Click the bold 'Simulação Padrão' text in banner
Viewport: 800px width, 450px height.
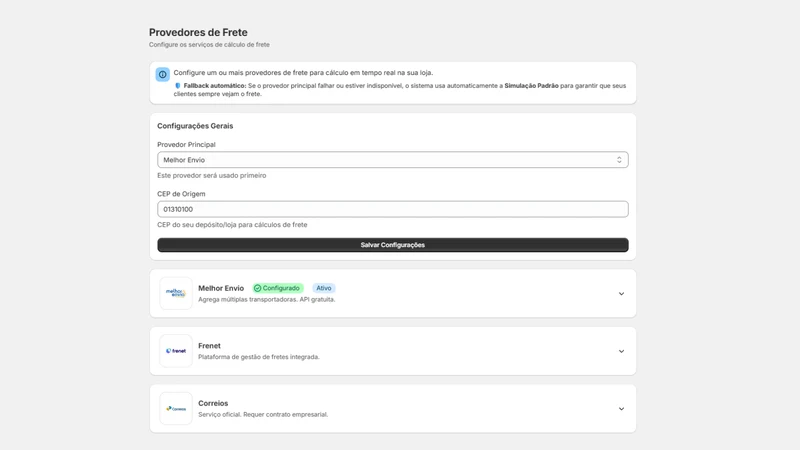click(531, 86)
